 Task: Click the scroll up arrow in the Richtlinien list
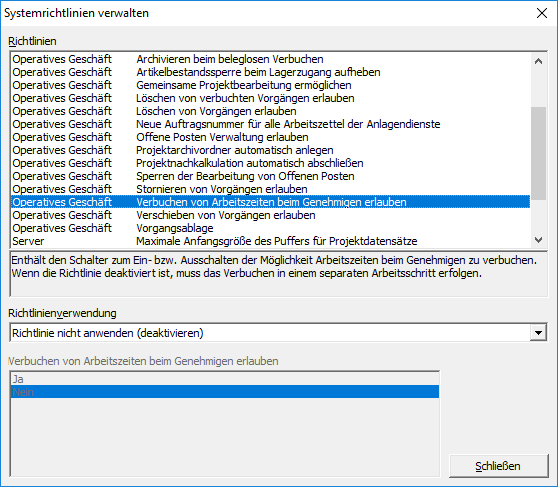[x=538, y=61]
